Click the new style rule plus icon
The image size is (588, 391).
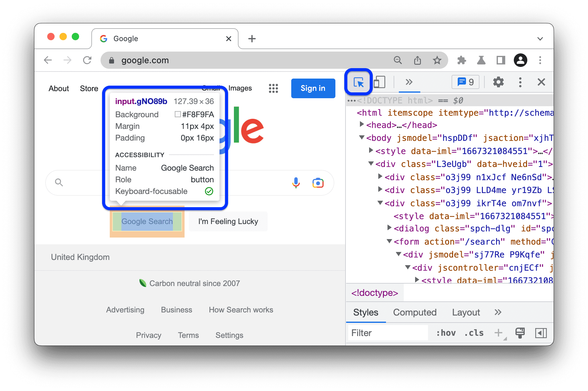tap(498, 333)
